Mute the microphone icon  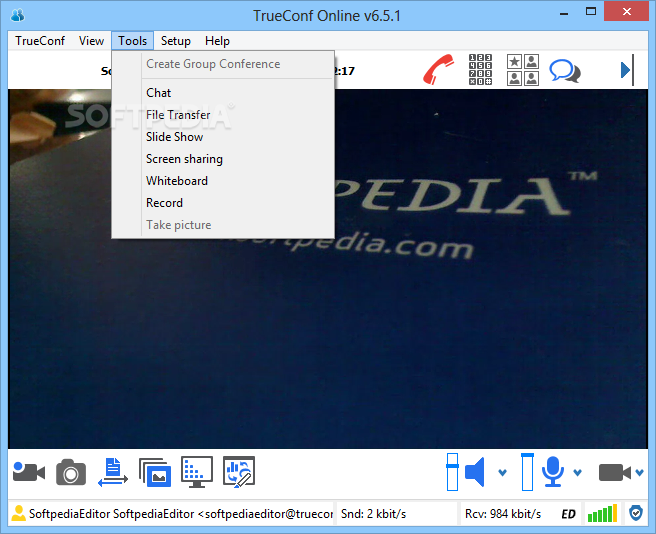click(553, 472)
